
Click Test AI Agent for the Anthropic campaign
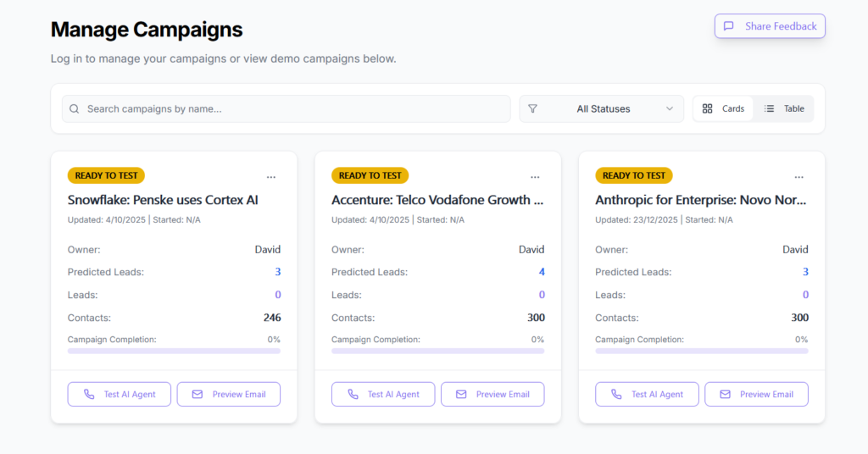(647, 395)
